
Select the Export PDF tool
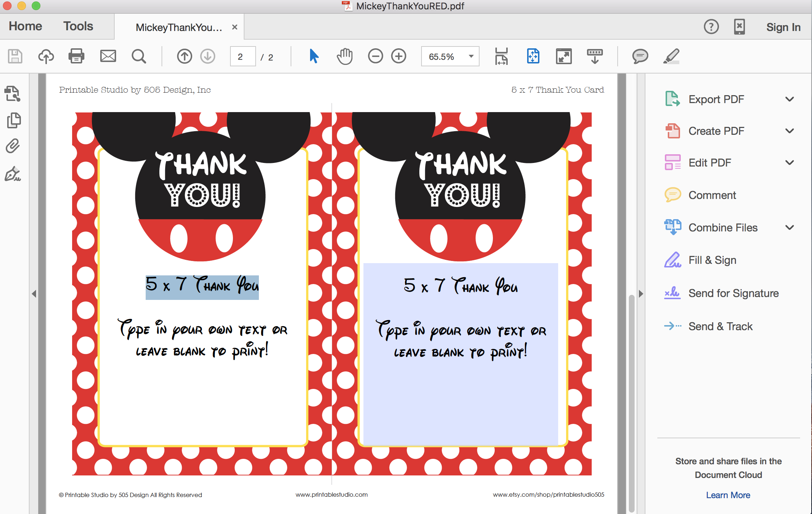tap(716, 99)
